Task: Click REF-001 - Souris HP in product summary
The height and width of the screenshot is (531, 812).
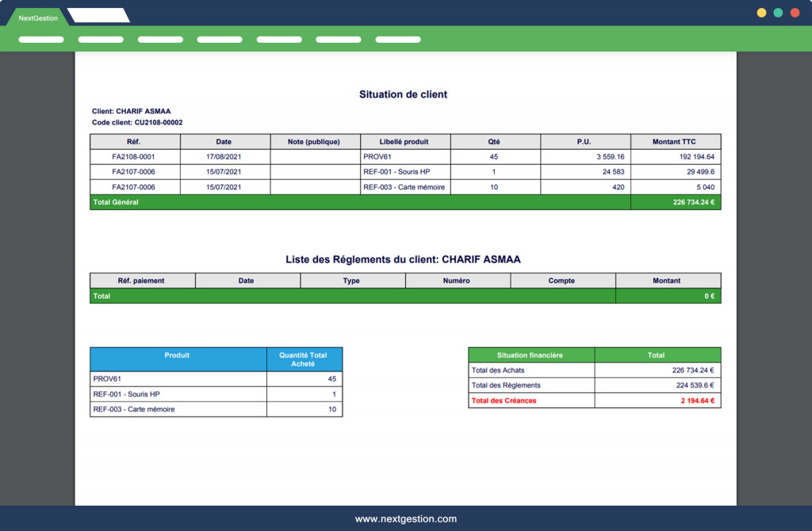Action: [126, 395]
